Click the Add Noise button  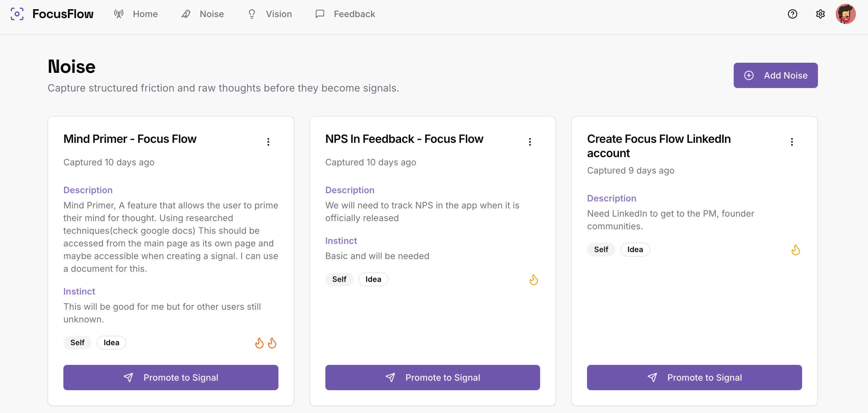[x=775, y=75]
